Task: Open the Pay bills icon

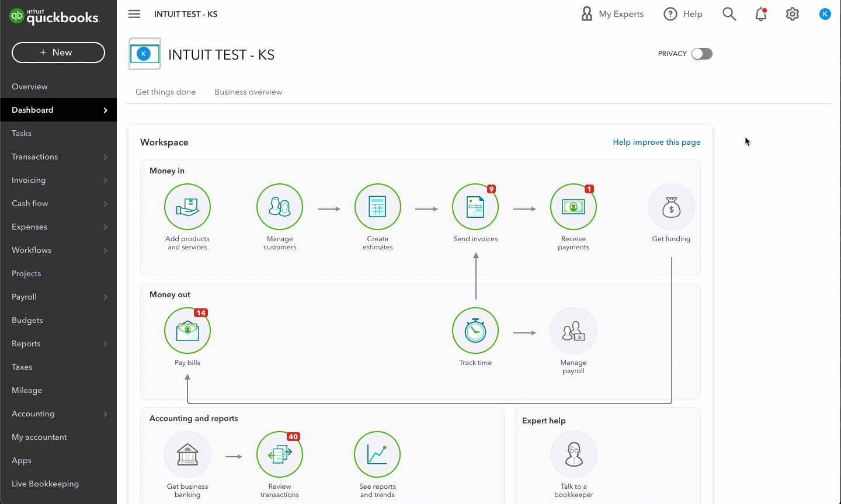Action: [x=187, y=331]
